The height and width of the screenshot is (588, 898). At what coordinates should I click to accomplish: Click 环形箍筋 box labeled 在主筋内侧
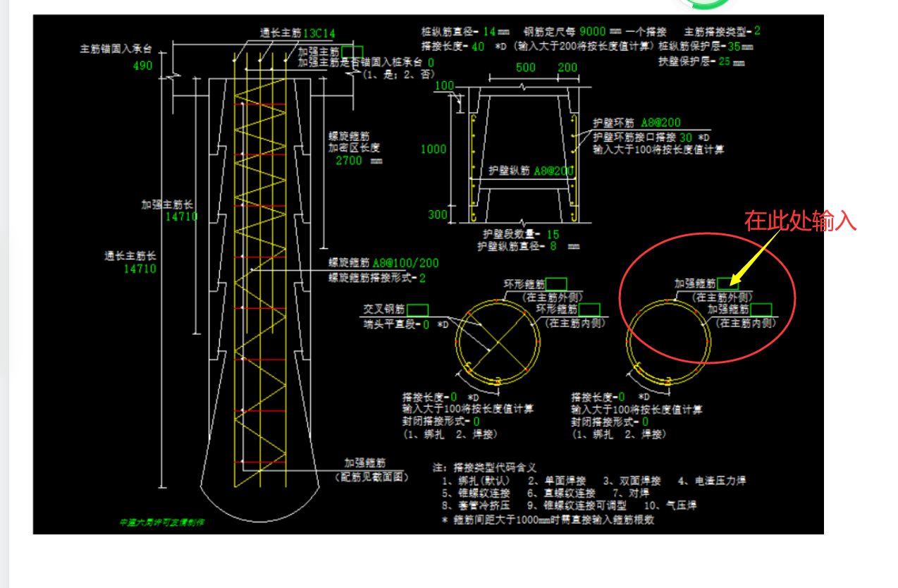pos(589,310)
